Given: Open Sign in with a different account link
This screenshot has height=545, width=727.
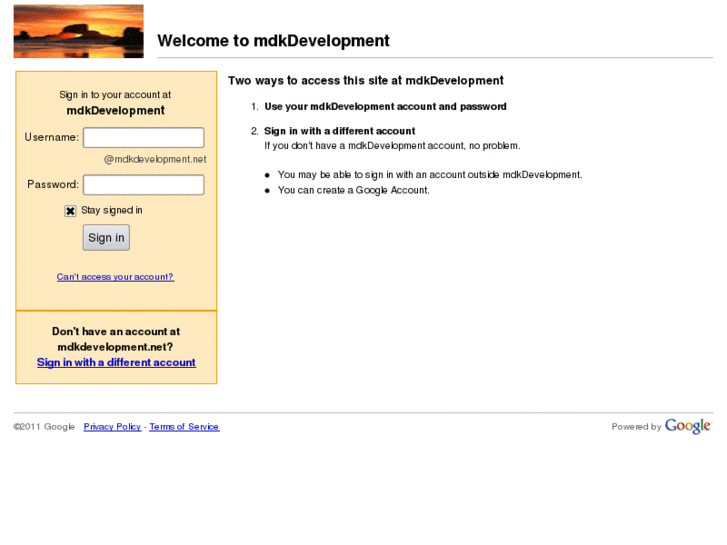Looking at the screenshot, I should click(x=116, y=362).
